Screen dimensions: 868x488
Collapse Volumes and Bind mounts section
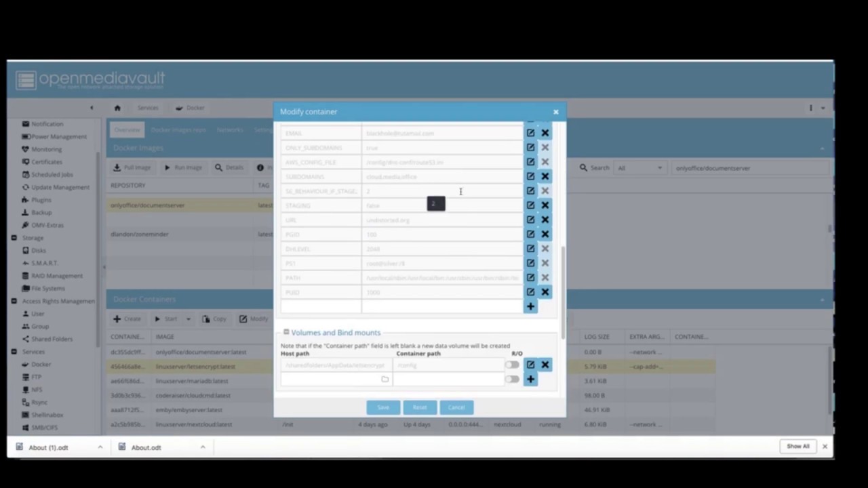pos(286,332)
